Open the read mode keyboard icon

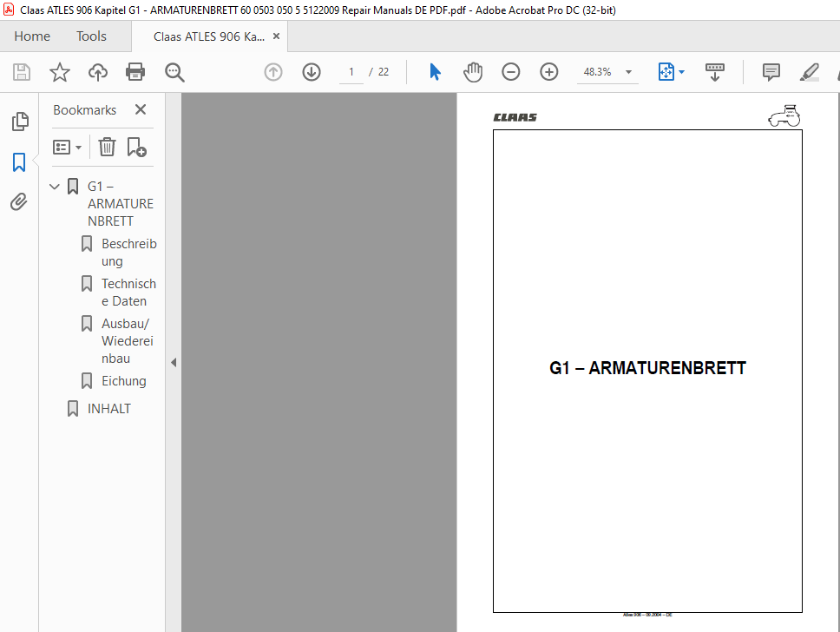tap(715, 72)
